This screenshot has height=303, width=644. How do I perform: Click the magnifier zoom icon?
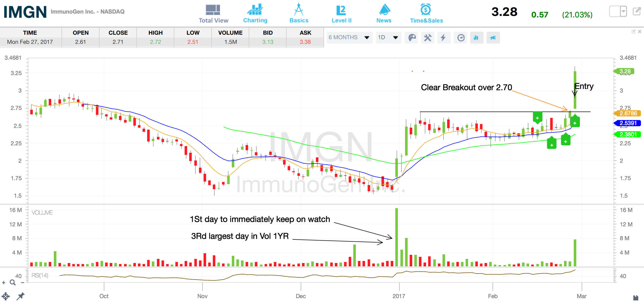(13, 282)
